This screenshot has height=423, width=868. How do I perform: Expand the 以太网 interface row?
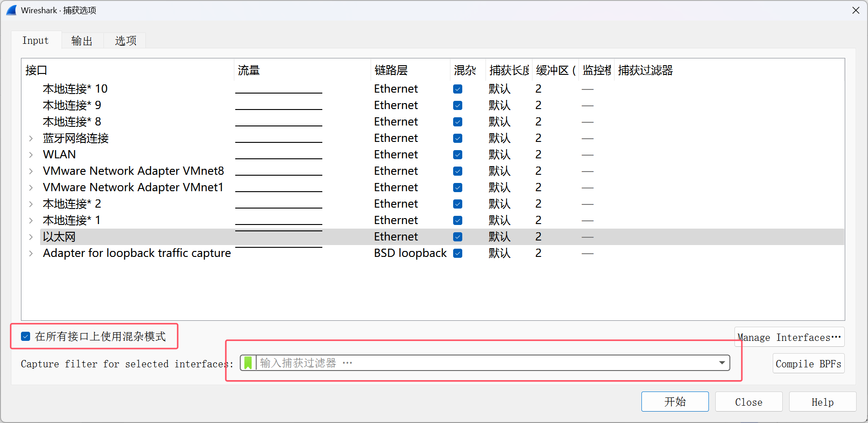pyautogui.click(x=31, y=237)
